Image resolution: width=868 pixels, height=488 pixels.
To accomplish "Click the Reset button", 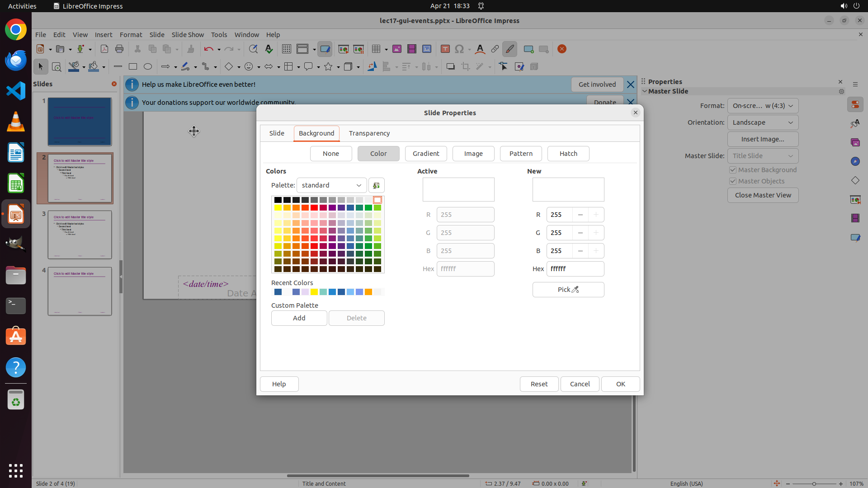I will click(x=539, y=384).
